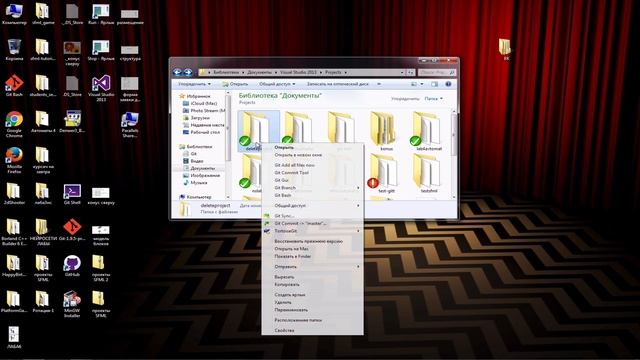Open Explorer help with the blue question icon

[x=448, y=84]
